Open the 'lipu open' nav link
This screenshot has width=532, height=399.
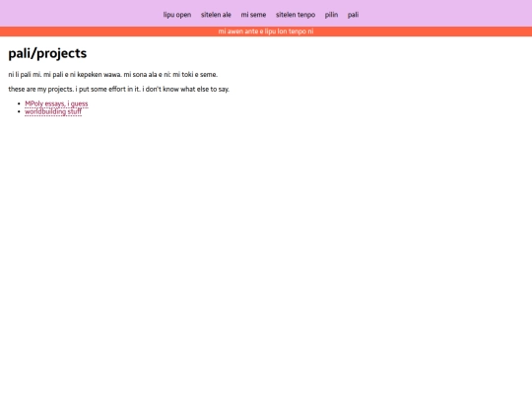pos(177,15)
